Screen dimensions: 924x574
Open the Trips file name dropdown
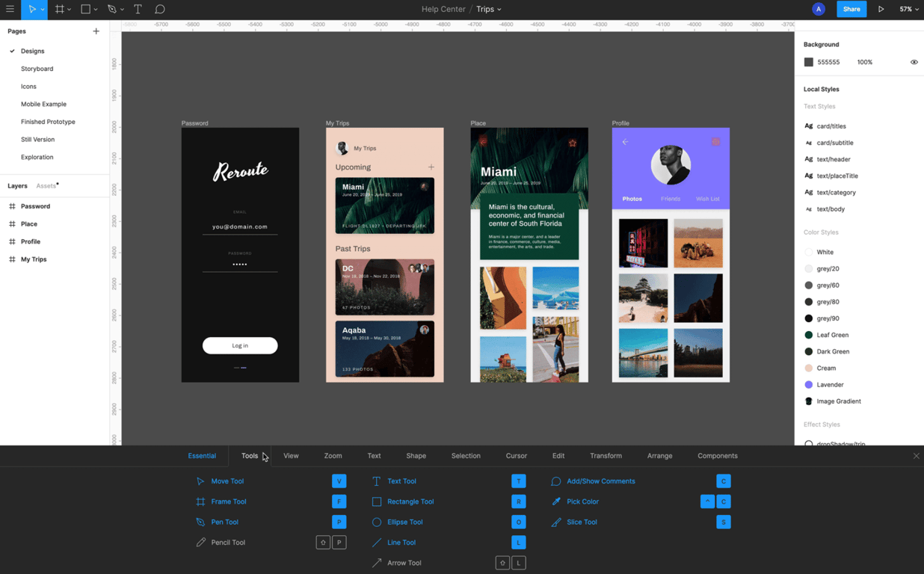(x=489, y=9)
